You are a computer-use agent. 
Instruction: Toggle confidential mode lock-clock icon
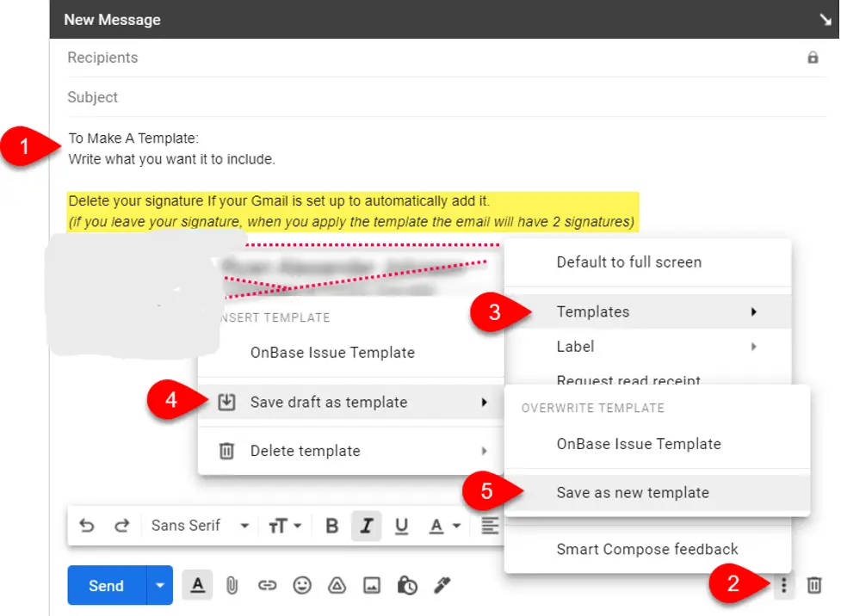407,585
